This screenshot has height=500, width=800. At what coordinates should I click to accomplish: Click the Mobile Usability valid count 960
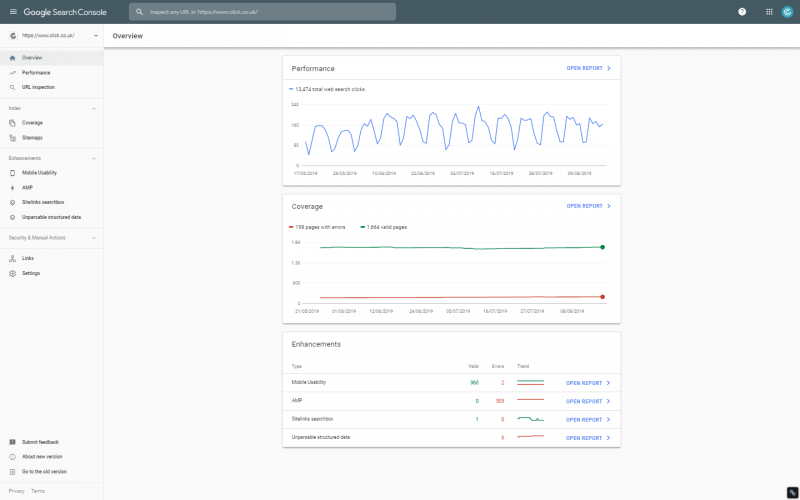coord(474,383)
